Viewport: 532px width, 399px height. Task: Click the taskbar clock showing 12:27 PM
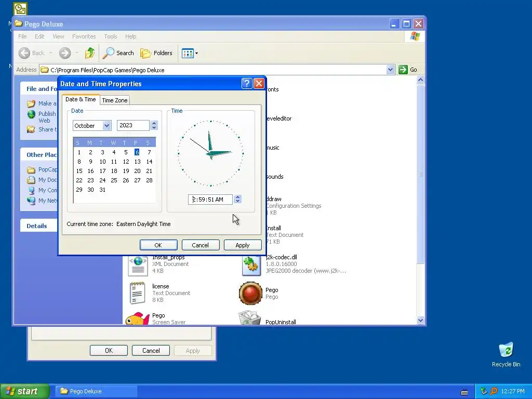[x=512, y=391]
